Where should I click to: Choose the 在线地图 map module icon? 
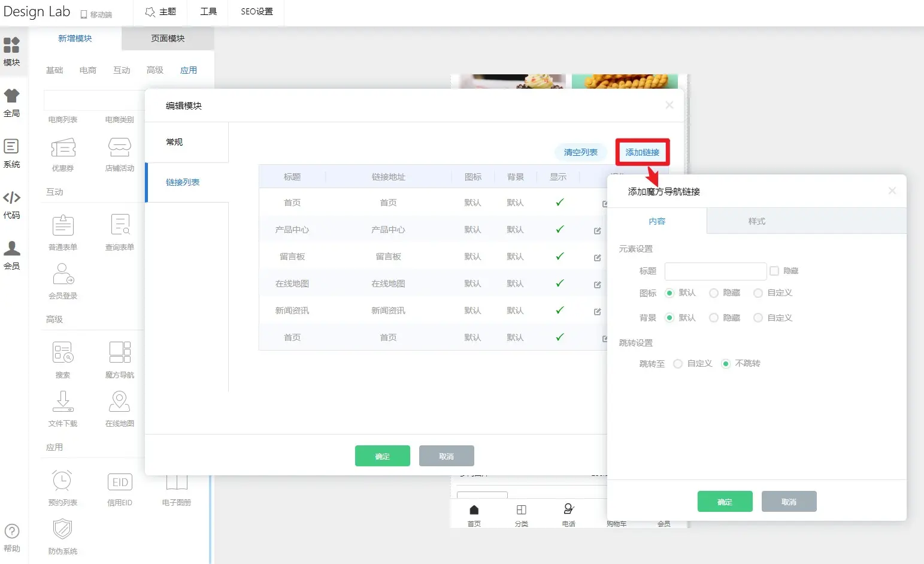coord(120,402)
